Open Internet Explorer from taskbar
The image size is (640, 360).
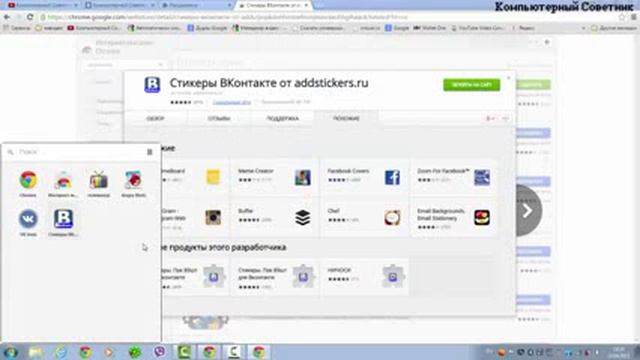61,352
